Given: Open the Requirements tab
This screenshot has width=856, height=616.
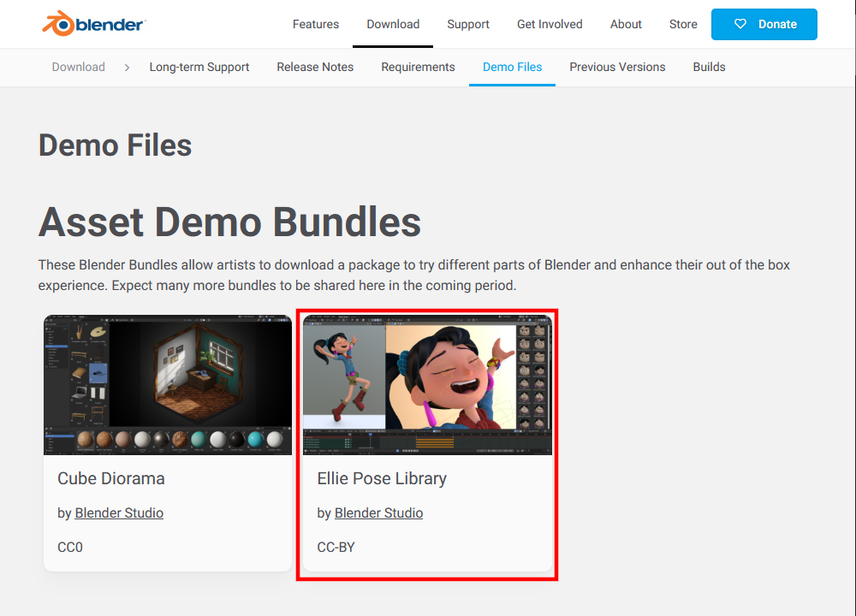Looking at the screenshot, I should tap(418, 67).
